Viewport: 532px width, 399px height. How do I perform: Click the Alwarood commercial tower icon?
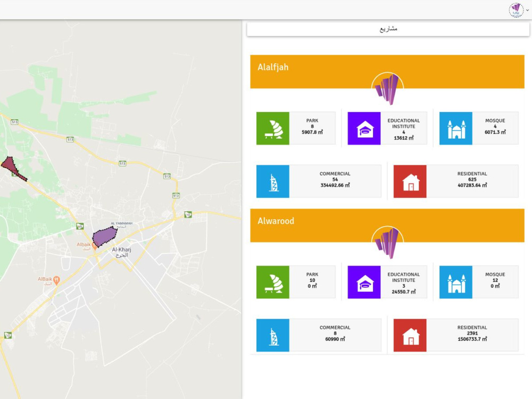(x=273, y=335)
